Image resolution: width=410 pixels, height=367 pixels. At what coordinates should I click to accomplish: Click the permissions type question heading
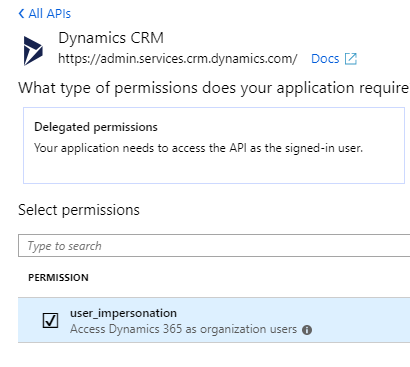(214, 88)
